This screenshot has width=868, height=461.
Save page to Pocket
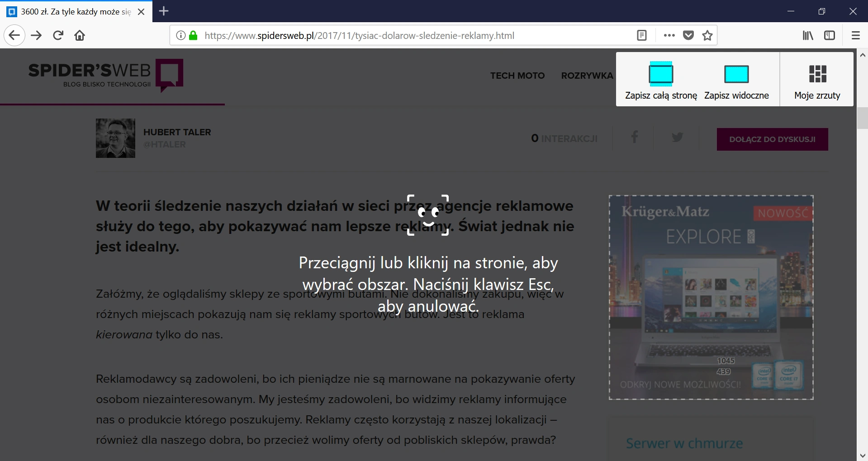[688, 35]
